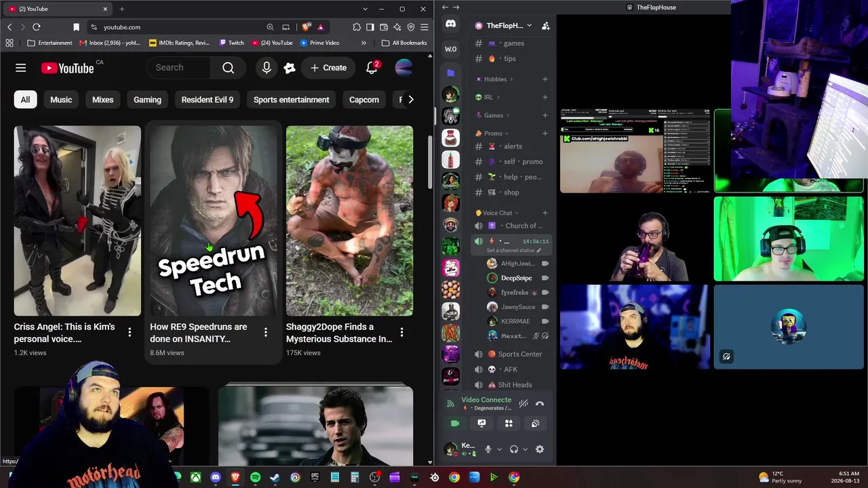Open the YouTube guide hamburger menu
Viewport: 868px width, 488px height.
coord(21,68)
